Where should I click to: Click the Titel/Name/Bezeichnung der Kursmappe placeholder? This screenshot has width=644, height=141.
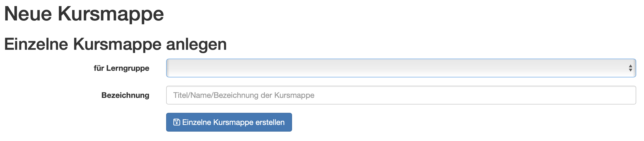coord(244,95)
